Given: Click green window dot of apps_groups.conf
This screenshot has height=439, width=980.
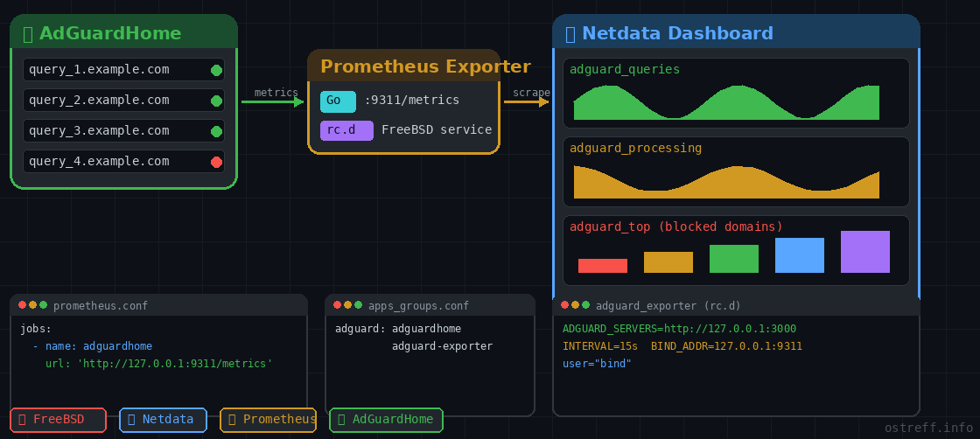Looking at the screenshot, I should 358,304.
